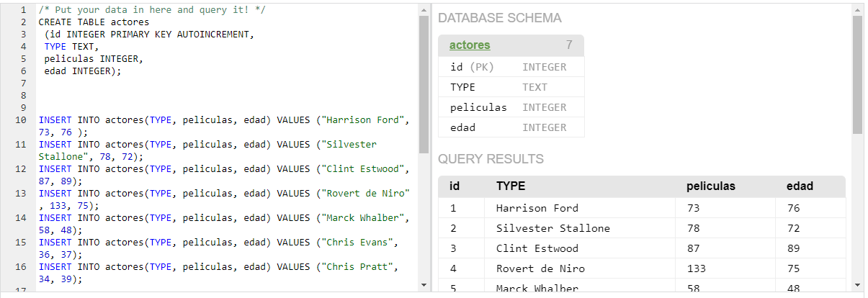Viewport: 868px width, 298px height.
Task: Click the empty editor line 8
Action: [x=216, y=95]
